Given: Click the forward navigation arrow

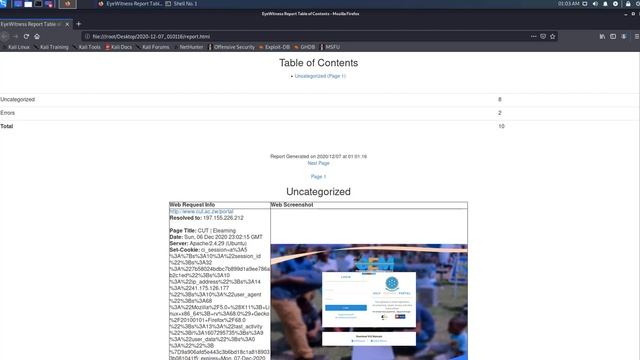Looking at the screenshot, I should [x=16, y=36].
